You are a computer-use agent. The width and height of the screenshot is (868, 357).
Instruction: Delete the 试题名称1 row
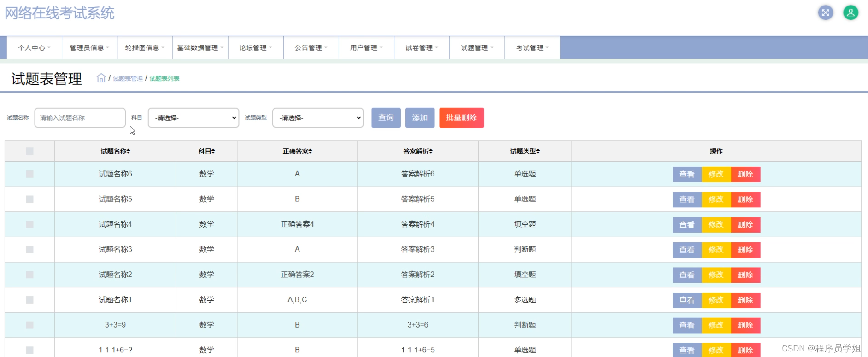745,300
